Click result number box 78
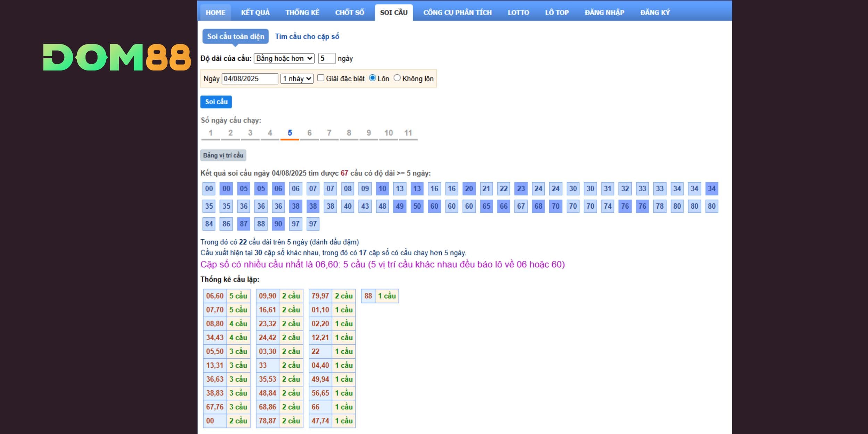 point(660,206)
